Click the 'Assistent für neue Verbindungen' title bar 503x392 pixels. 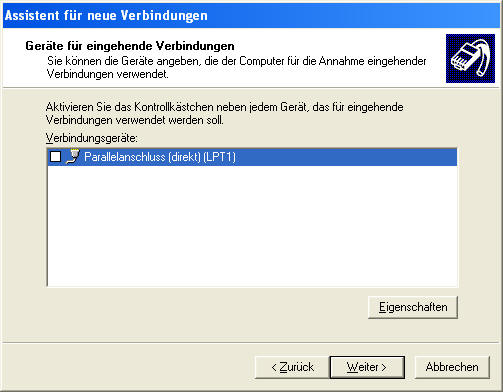click(106, 15)
